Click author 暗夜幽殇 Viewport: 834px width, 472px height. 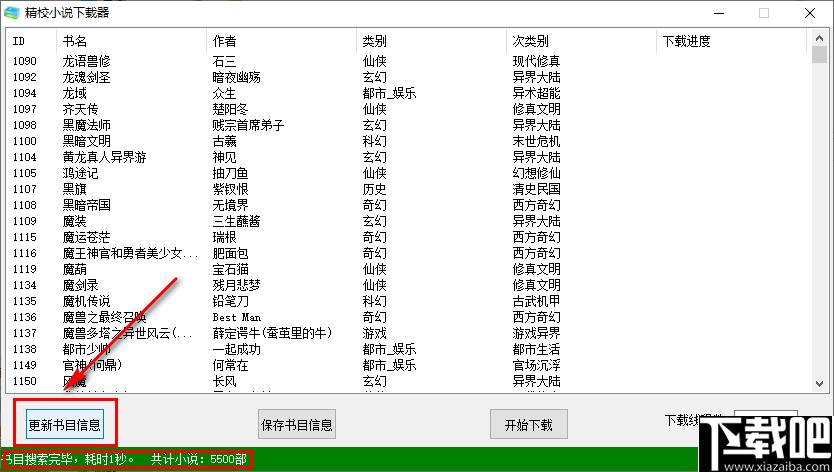(x=236, y=77)
